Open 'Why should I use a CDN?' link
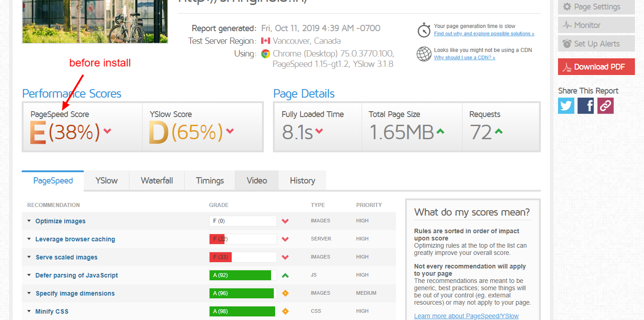This screenshot has width=644, height=320. tap(464, 58)
